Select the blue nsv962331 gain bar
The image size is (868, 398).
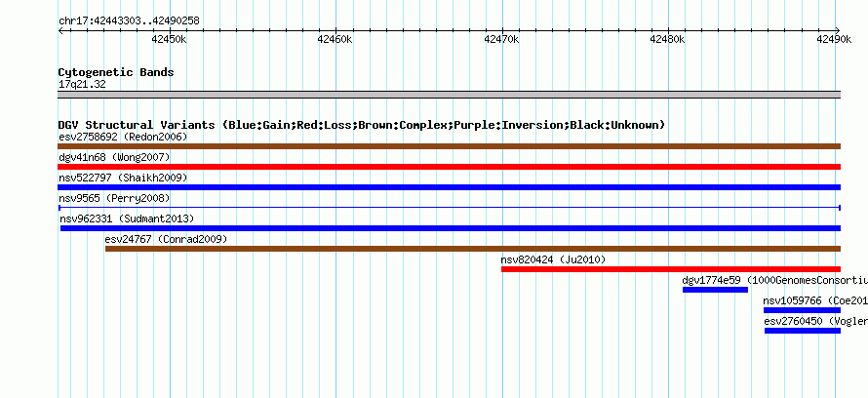click(450, 228)
